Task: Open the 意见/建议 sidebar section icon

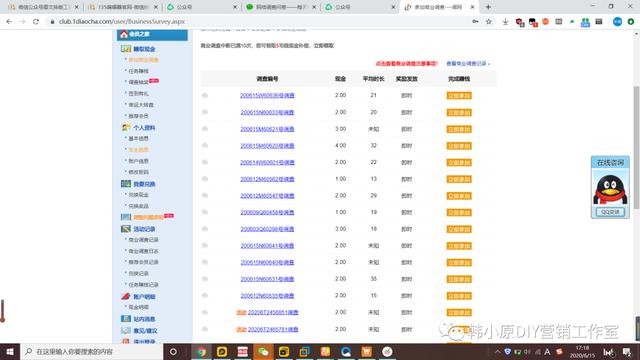Action: (x=126, y=331)
